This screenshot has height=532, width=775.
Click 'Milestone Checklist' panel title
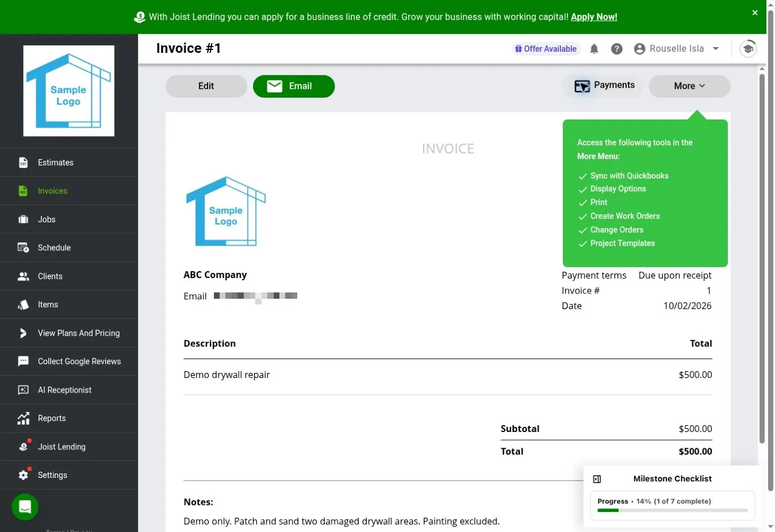(673, 479)
